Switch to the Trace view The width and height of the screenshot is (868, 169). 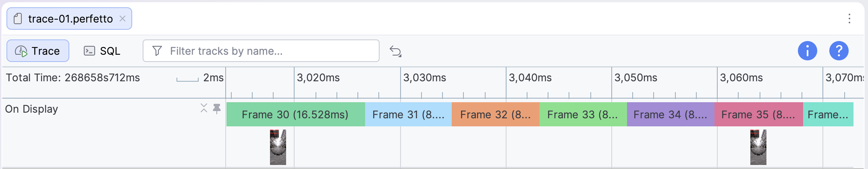[38, 51]
